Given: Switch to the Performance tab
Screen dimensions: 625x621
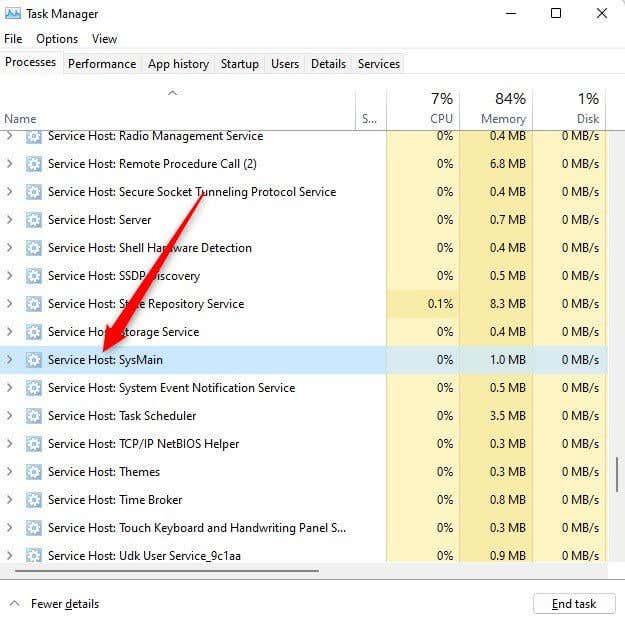Looking at the screenshot, I should pyautogui.click(x=102, y=64).
